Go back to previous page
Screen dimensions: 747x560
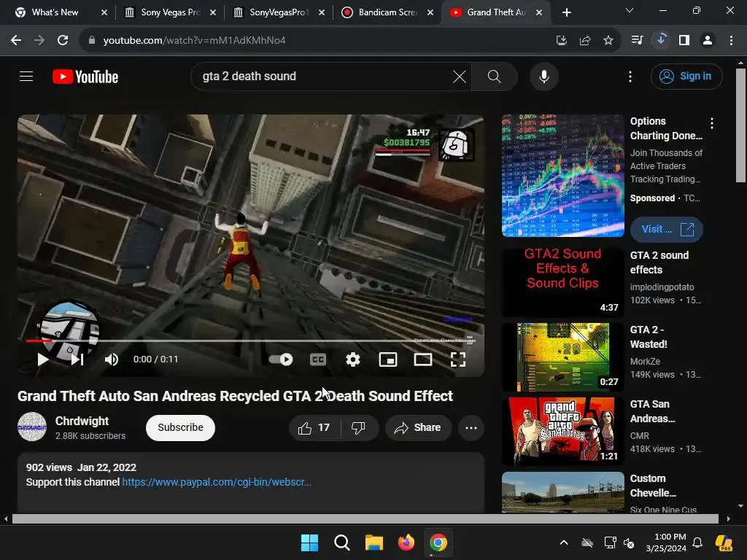(x=16, y=41)
